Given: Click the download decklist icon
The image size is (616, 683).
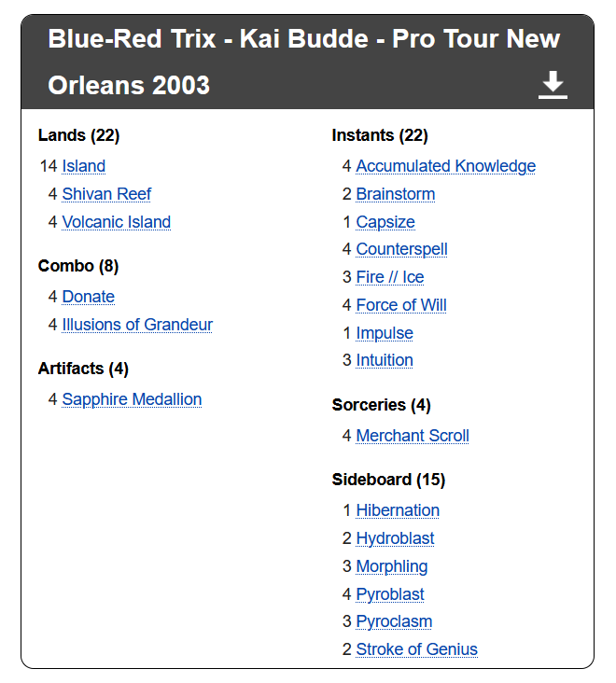Looking at the screenshot, I should (x=553, y=85).
